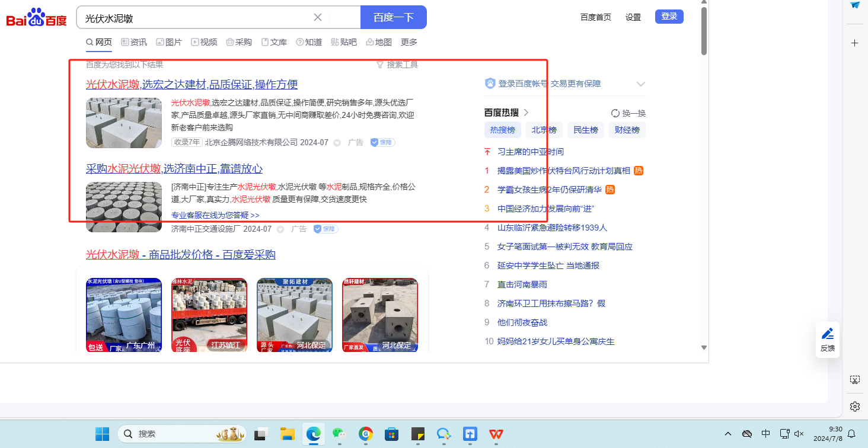Image resolution: width=868 pixels, height=448 pixels.
Task: Open the Edge sidebar settings gear
Action: coord(855,406)
